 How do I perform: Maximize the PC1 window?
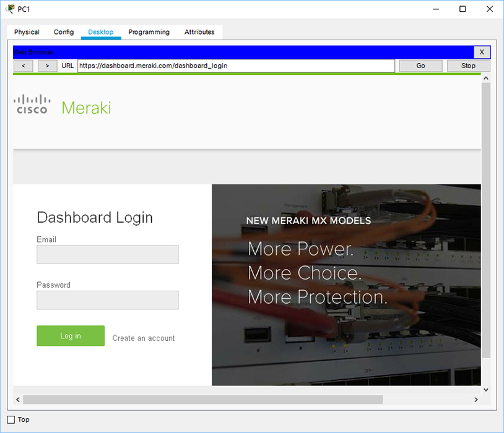tap(463, 9)
